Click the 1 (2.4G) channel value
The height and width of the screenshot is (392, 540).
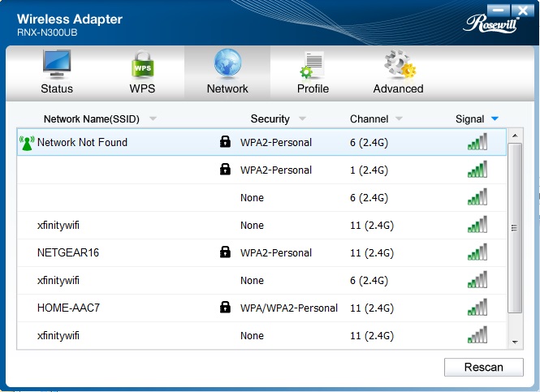click(369, 170)
